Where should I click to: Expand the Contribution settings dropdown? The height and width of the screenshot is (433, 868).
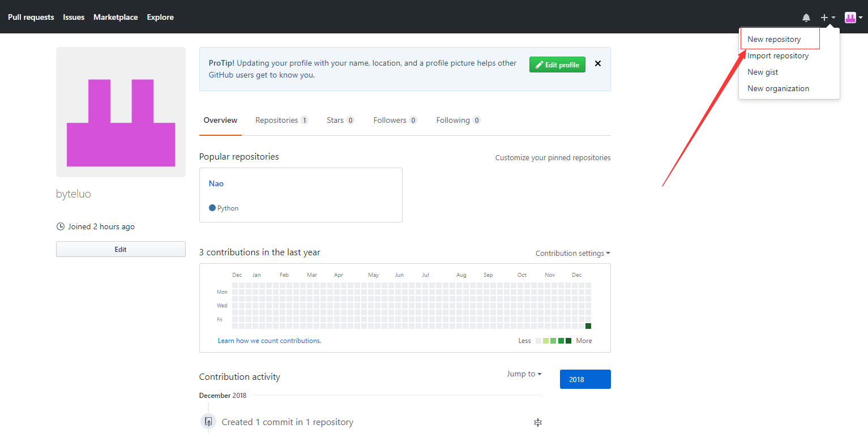point(572,253)
